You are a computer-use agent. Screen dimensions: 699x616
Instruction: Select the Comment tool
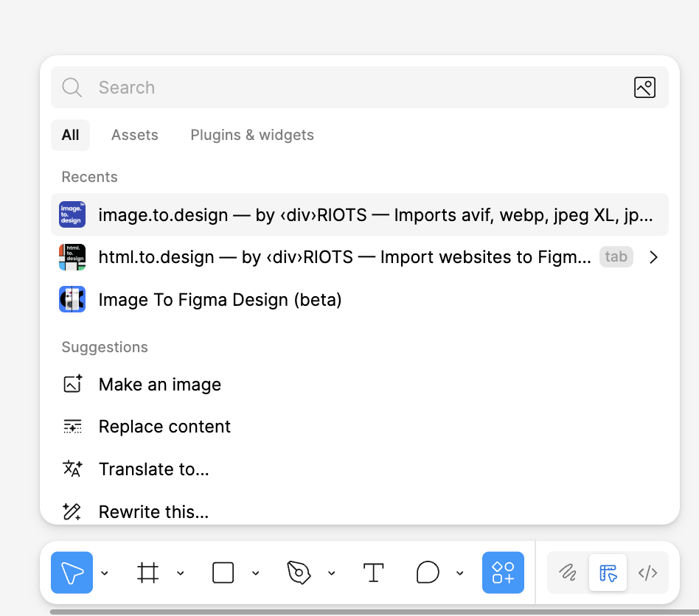pos(428,573)
